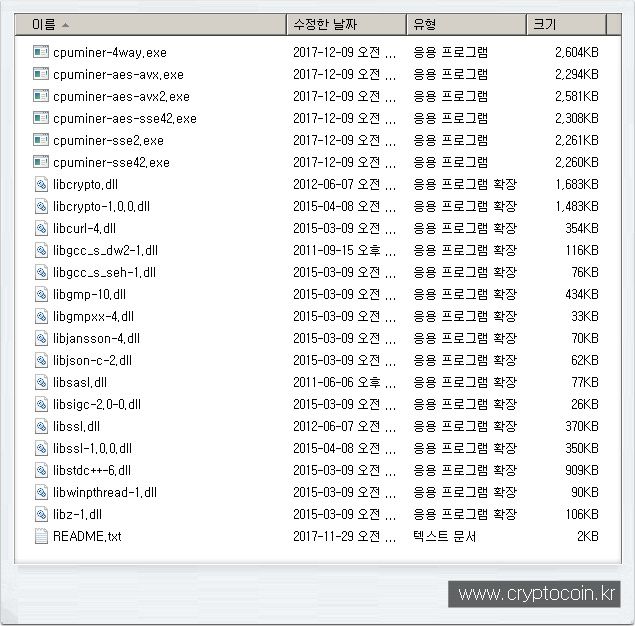Image resolution: width=635 pixels, height=626 pixels.
Task: Select file name README.txt
Action: (x=87, y=537)
